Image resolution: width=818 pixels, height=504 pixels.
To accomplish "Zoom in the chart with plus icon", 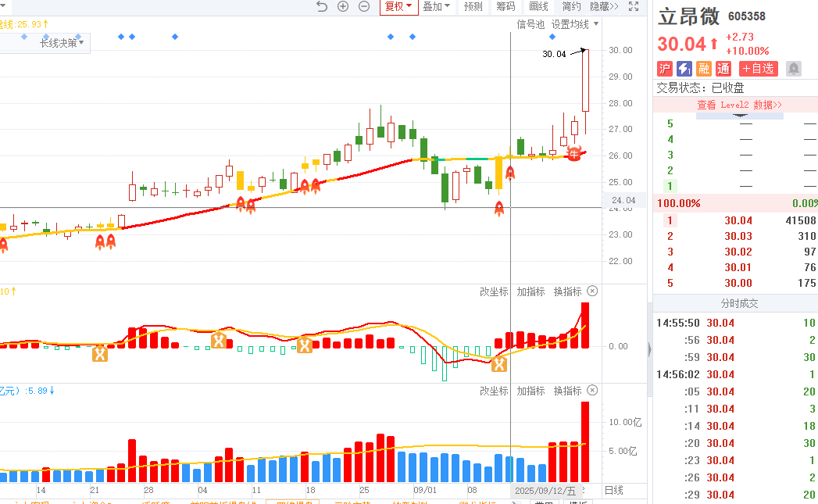I will tap(343, 6).
